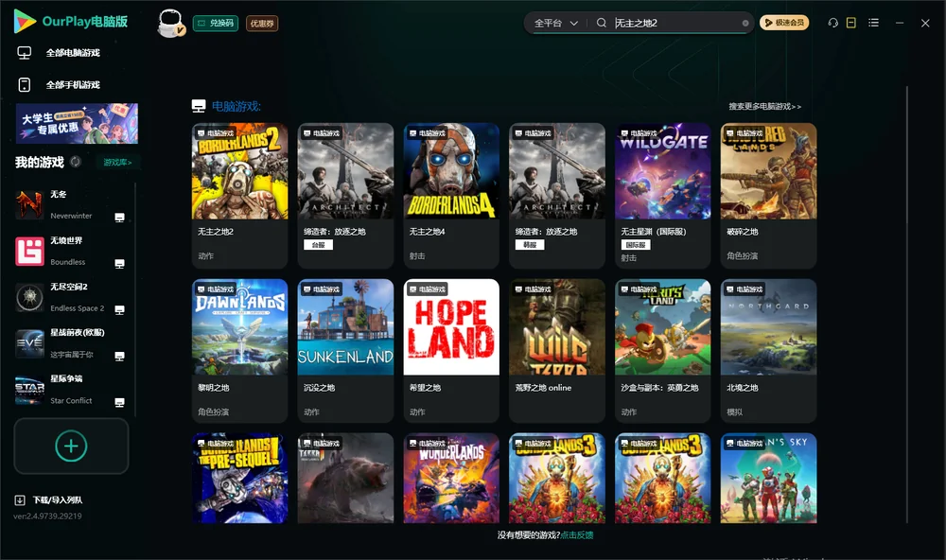
Task: Open 缔造者：放逐之地 台服 card
Action: click(345, 196)
